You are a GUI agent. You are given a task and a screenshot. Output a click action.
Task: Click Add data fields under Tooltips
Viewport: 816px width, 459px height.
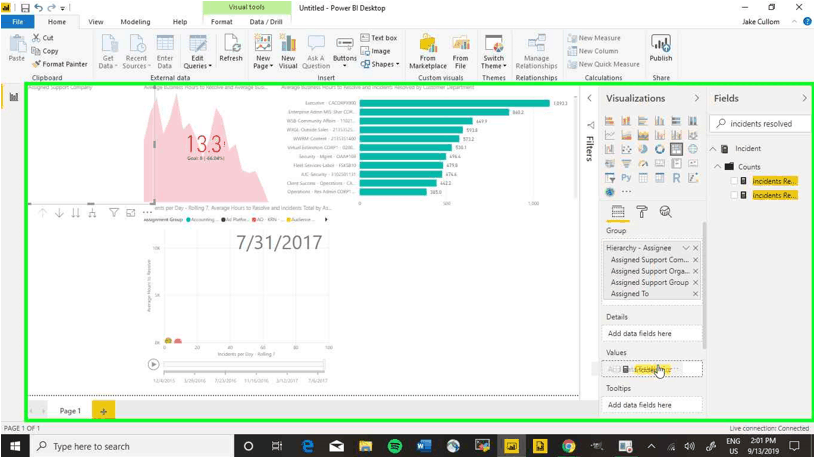(x=652, y=405)
